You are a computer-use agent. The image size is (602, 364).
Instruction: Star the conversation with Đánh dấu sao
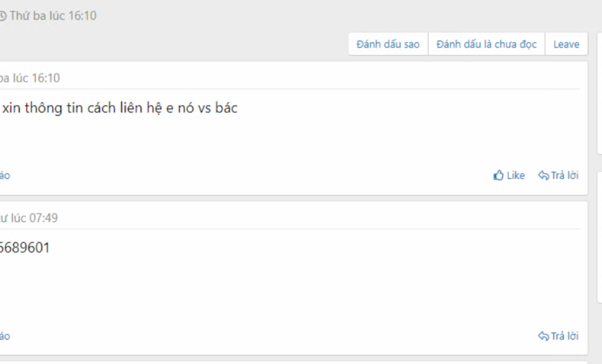(388, 44)
